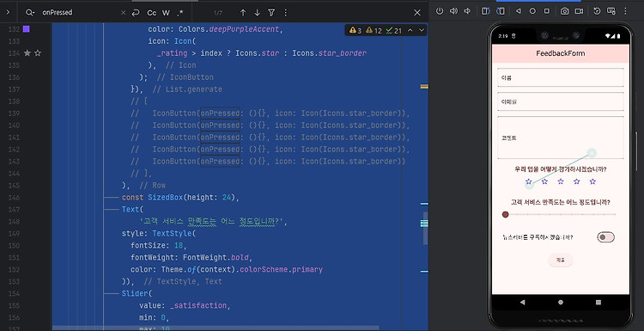
Task: Click the SizedBox text on line 146
Action: (165, 198)
